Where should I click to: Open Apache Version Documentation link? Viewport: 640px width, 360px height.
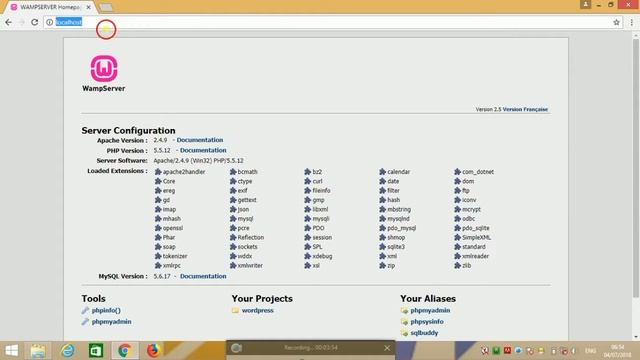coord(200,140)
